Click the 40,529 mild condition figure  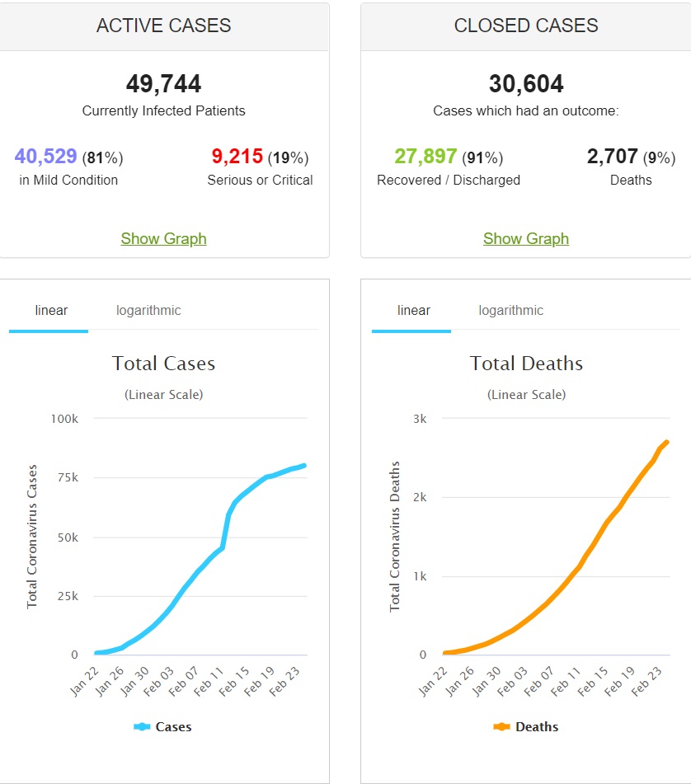point(46,157)
